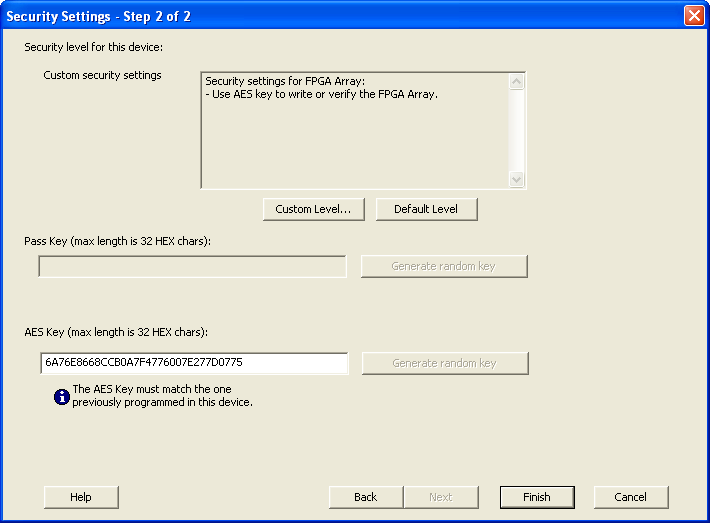Viewport: 710px width, 523px height.
Task: Finish the security settings wizard
Action: tap(537, 497)
